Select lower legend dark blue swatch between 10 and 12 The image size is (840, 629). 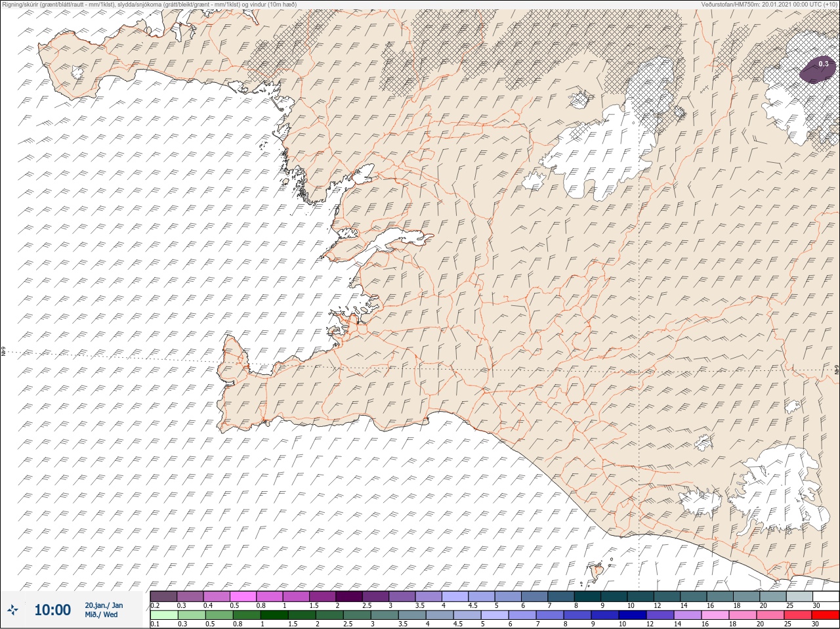(633, 615)
